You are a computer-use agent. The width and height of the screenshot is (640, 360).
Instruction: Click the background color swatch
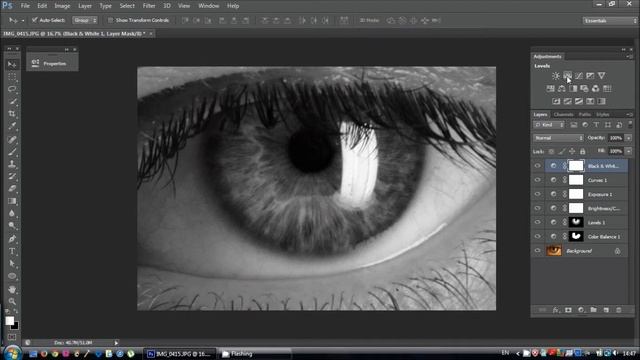pyautogui.click(x=16, y=326)
